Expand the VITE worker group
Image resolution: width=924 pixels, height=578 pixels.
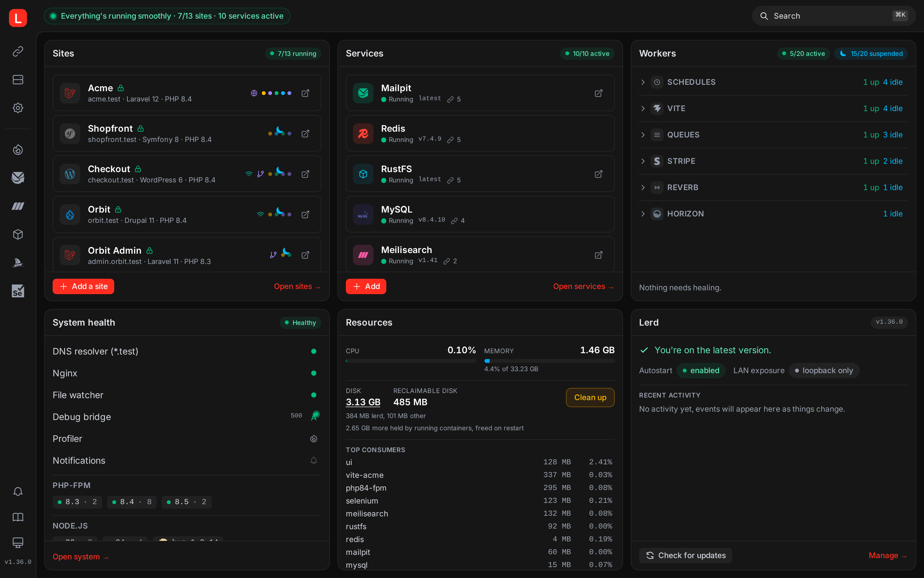(x=773, y=109)
